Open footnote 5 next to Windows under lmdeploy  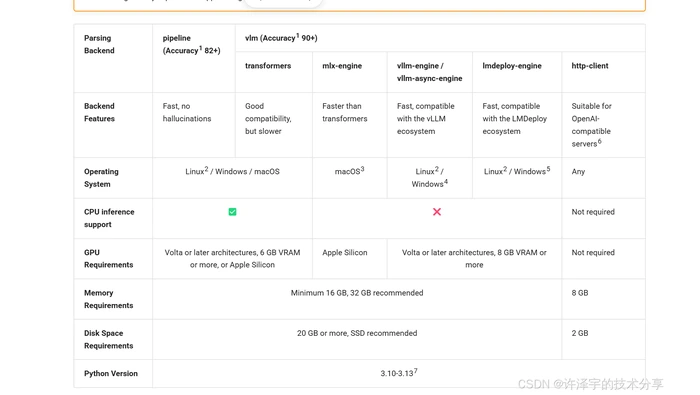pos(548,169)
